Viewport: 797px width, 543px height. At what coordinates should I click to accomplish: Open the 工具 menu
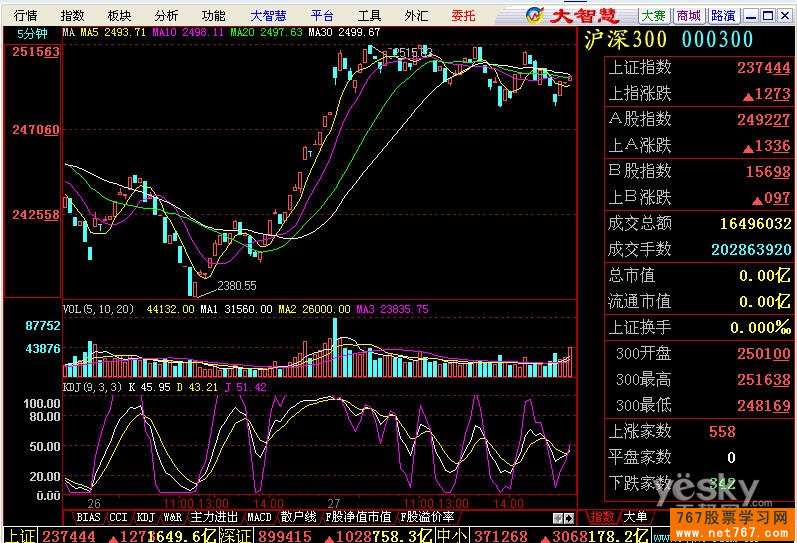[369, 16]
